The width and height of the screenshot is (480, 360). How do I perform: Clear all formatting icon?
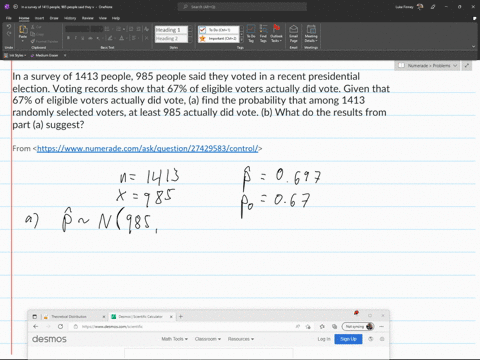coord(146,29)
